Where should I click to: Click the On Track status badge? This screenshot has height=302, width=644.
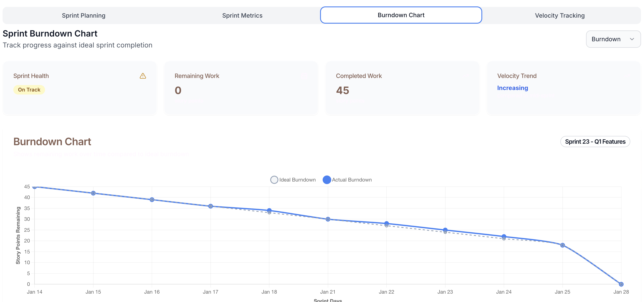29,90
